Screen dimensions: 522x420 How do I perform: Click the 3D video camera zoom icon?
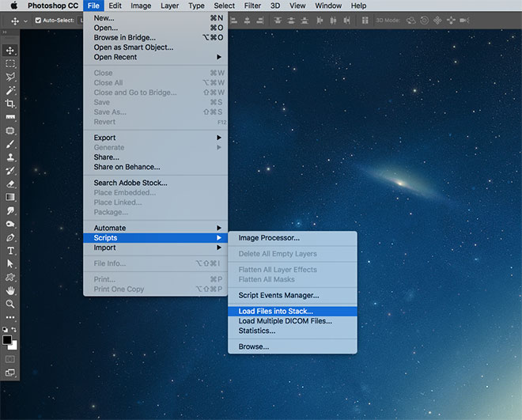464,21
